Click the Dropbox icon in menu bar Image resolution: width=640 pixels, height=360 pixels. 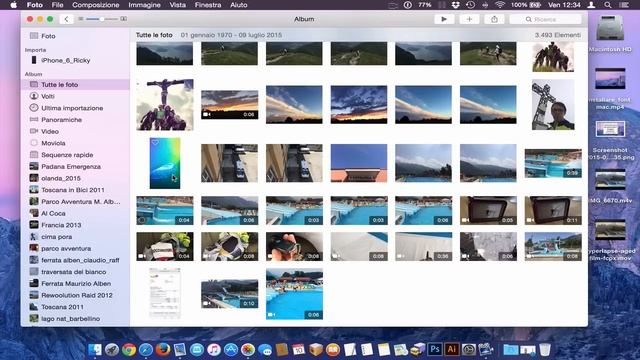tap(456, 5)
